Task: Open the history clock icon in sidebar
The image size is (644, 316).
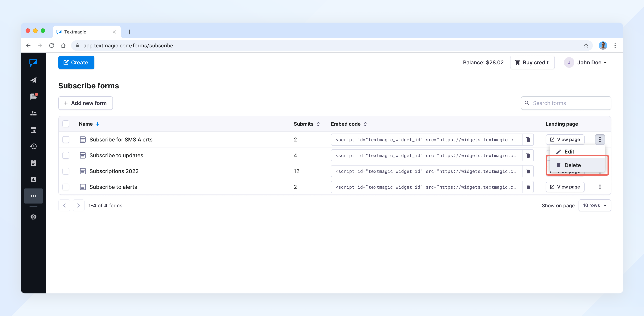Action: [33, 146]
